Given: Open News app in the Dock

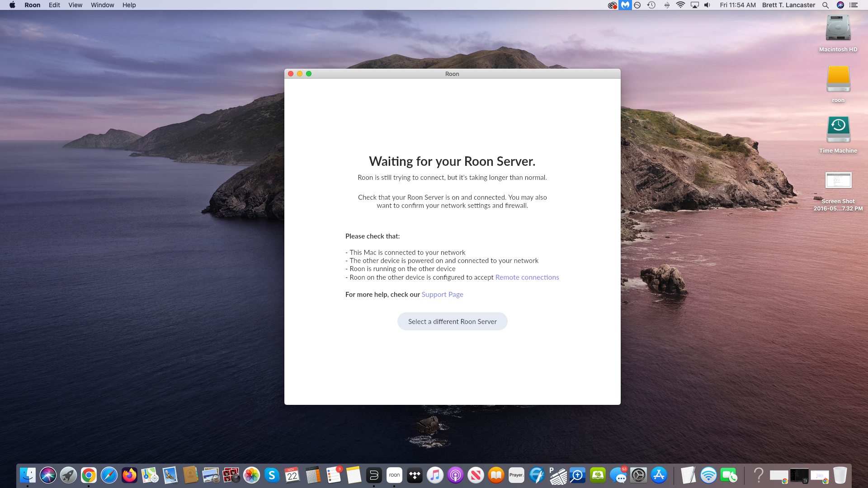Looking at the screenshot, I should [476, 475].
